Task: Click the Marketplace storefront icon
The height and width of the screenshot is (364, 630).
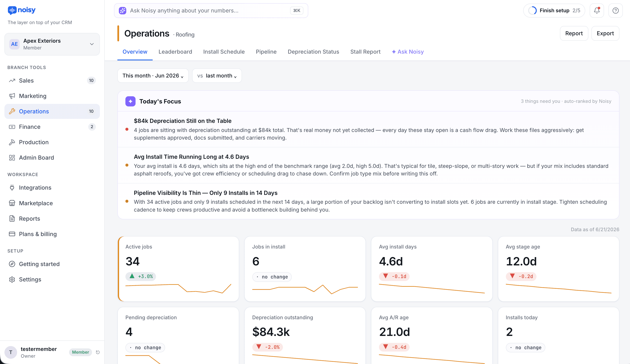Action: [x=12, y=203]
